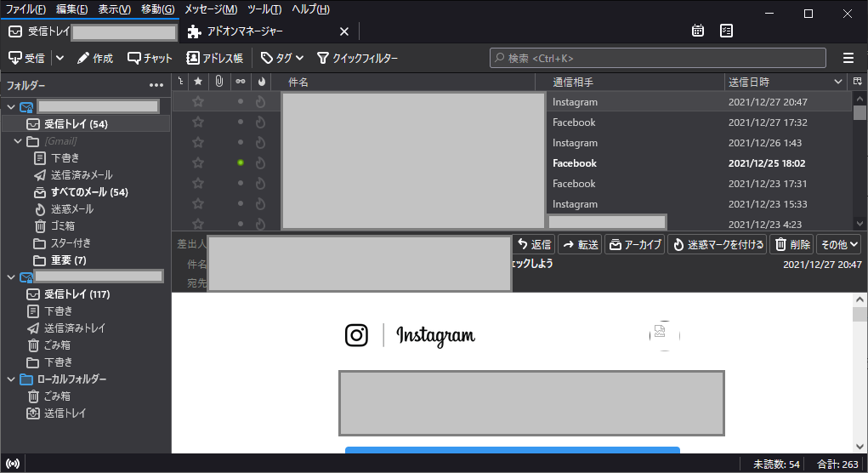Open the hamburger application menu
This screenshot has width=868, height=473.
pyautogui.click(x=848, y=58)
